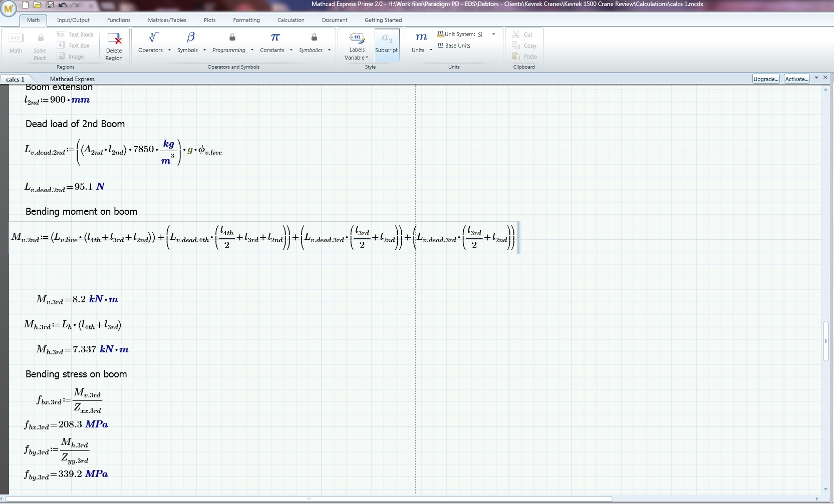
Task: Select the 'Dead load of 2nd Boom' text
Action: (x=75, y=124)
